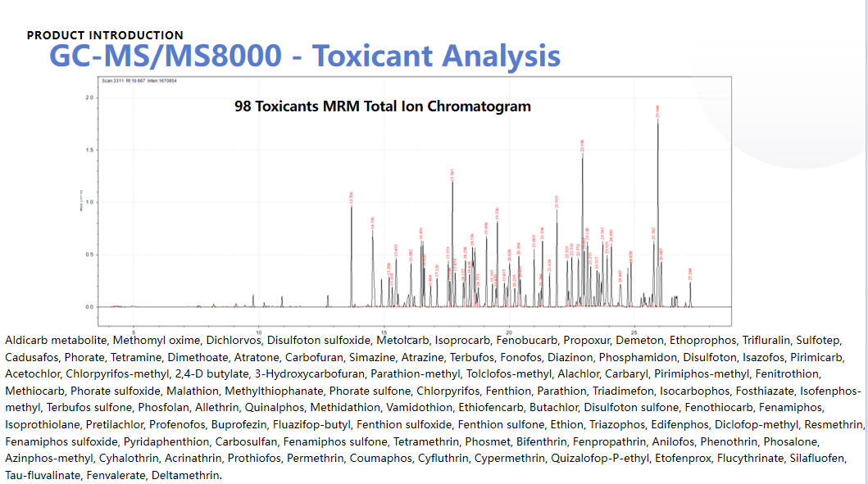Select the 'PRODUCT INTRODUCTION' header text
The height and width of the screenshot is (484, 868).
105,35
